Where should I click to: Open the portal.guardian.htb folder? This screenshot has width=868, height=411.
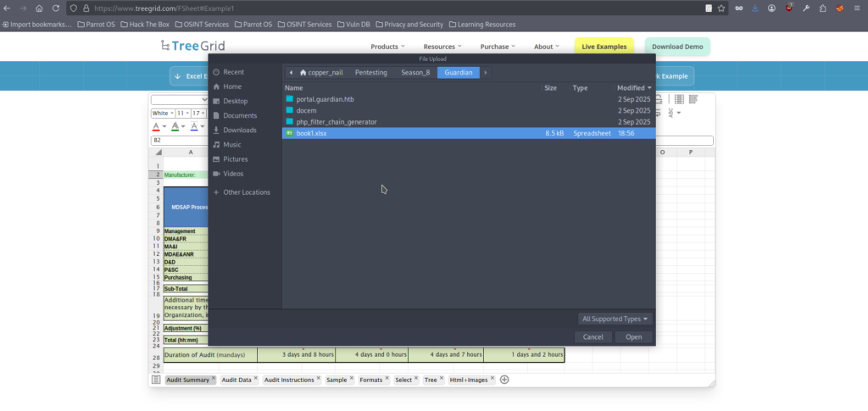325,99
